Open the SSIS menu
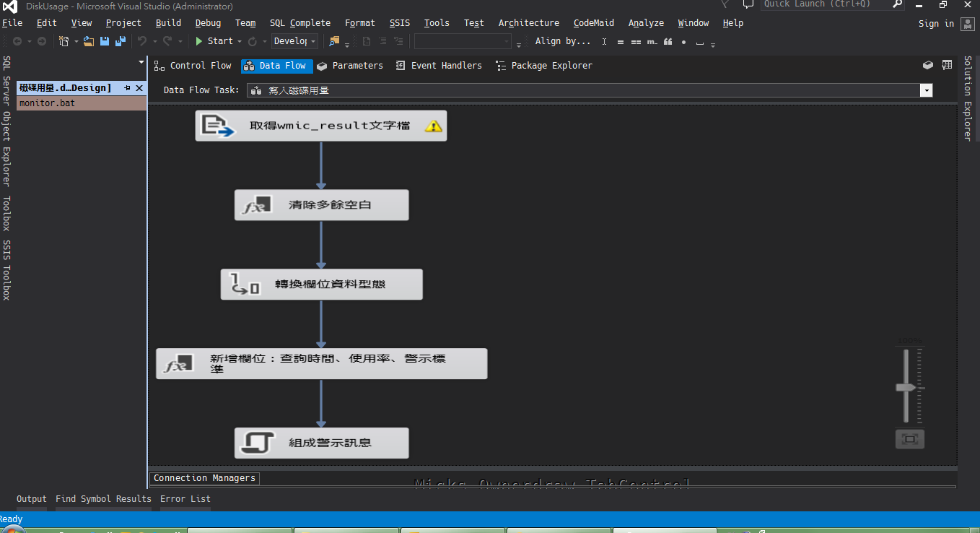Viewport: 980px width, 533px height. tap(399, 23)
